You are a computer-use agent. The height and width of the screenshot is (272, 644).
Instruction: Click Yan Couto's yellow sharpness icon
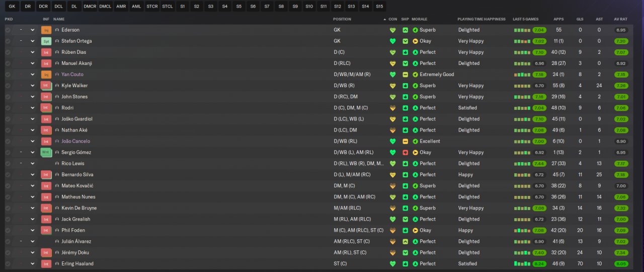405,75
